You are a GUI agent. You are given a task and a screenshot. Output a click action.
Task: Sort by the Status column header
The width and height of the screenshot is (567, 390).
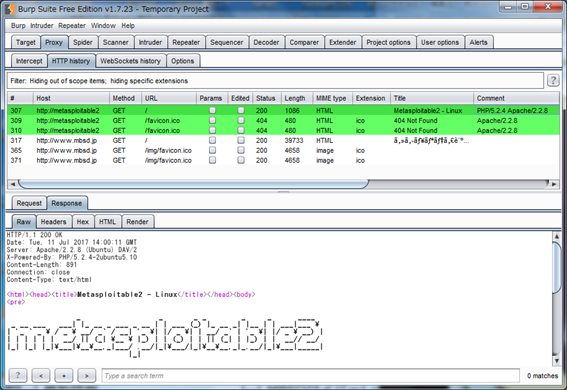coord(267,98)
